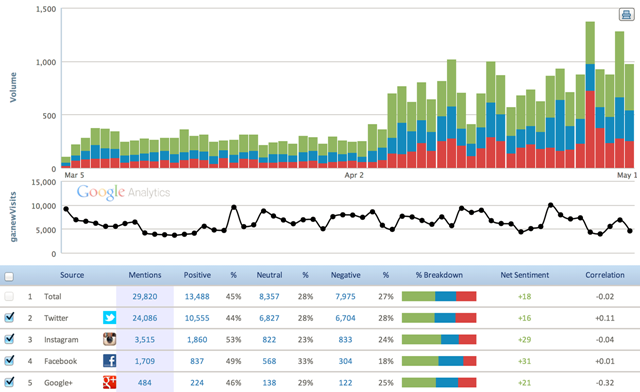Open Facebook positive 837 link
This screenshot has width=640, height=392.
[x=197, y=361]
